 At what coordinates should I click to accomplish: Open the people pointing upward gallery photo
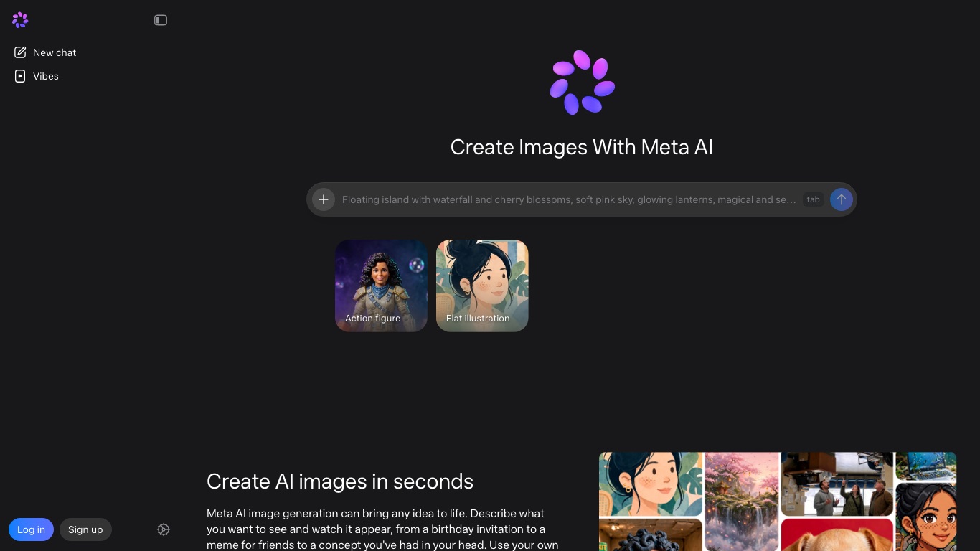pyautogui.click(x=837, y=484)
